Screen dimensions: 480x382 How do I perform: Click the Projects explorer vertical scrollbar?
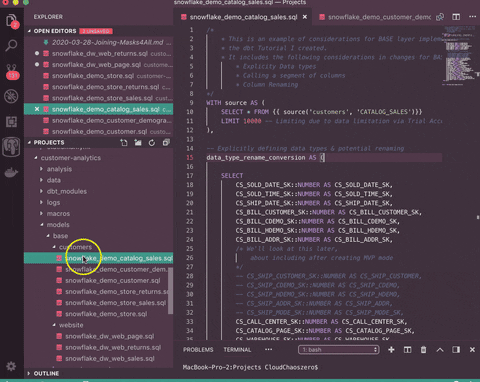tap(170, 291)
